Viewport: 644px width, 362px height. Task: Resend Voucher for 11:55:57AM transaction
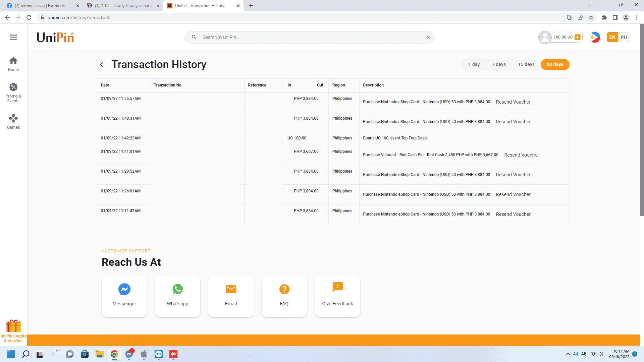coord(513,102)
